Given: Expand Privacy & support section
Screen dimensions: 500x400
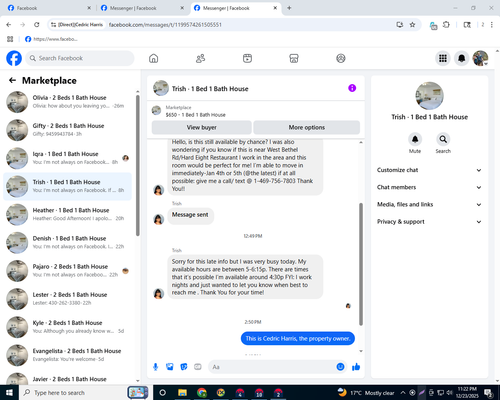Looking at the screenshot, I should 430,222.
